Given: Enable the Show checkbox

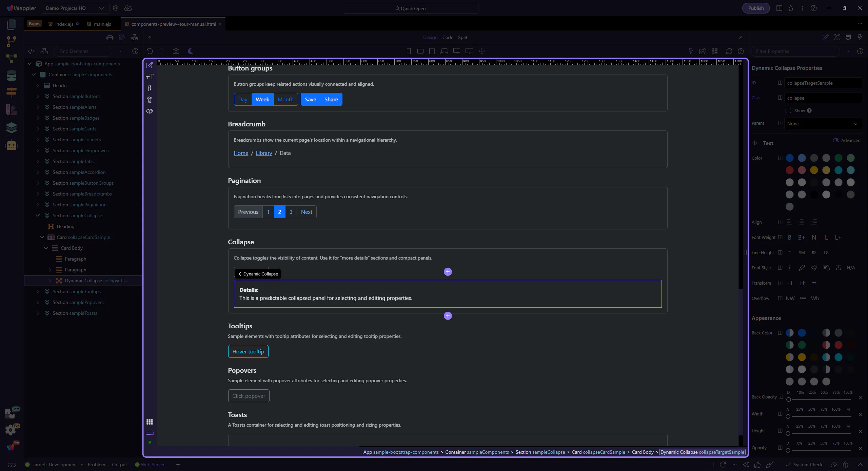Looking at the screenshot, I should click(x=788, y=110).
